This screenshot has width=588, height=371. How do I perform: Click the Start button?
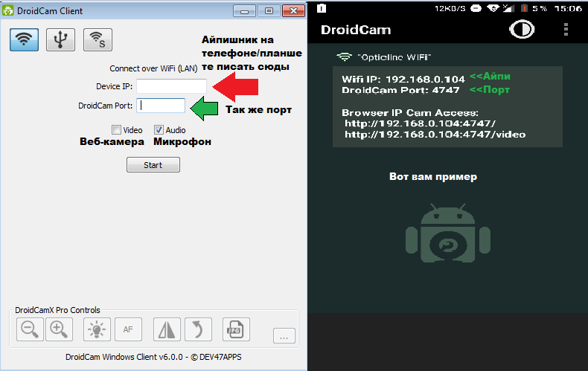point(153,165)
